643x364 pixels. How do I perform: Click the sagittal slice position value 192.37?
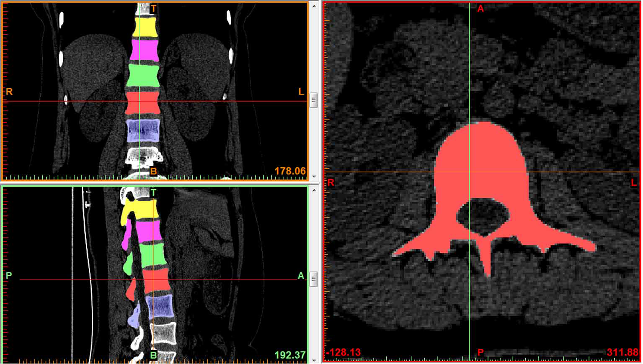pos(290,355)
